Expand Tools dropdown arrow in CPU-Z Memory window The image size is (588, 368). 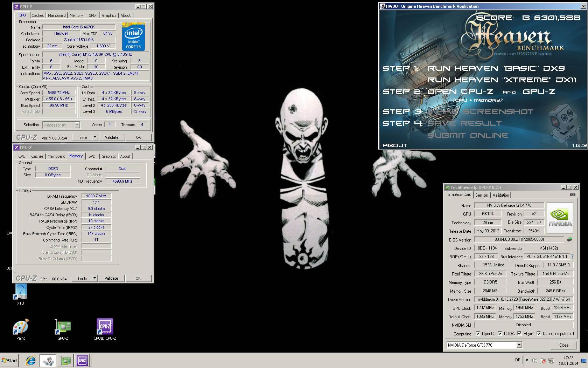[94, 278]
